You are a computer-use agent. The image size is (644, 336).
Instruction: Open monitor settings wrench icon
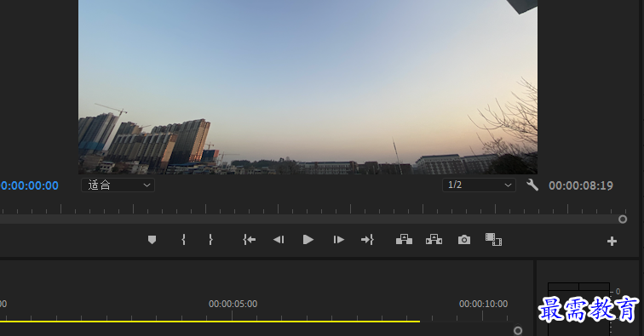coord(532,185)
